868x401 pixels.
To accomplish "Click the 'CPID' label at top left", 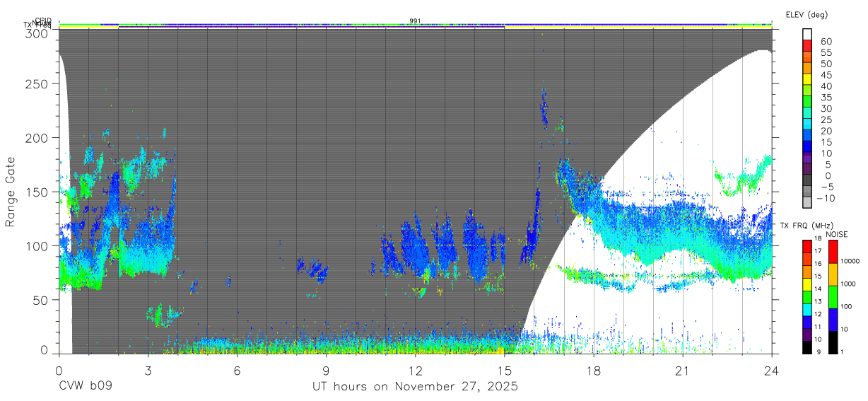I will 42,21.
